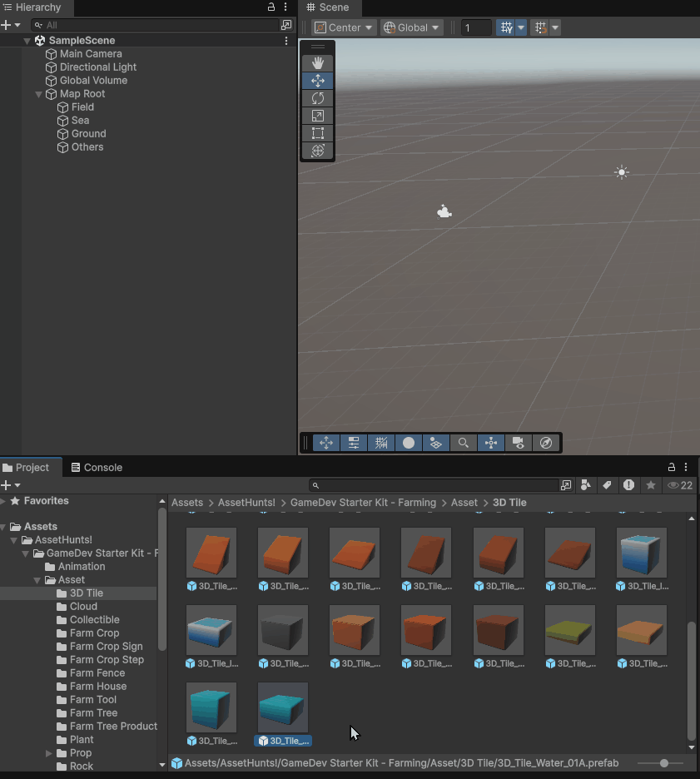Collapse the Map Root hierarchy item
Screen dimensions: 700x779
pyautogui.click(x=38, y=94)
